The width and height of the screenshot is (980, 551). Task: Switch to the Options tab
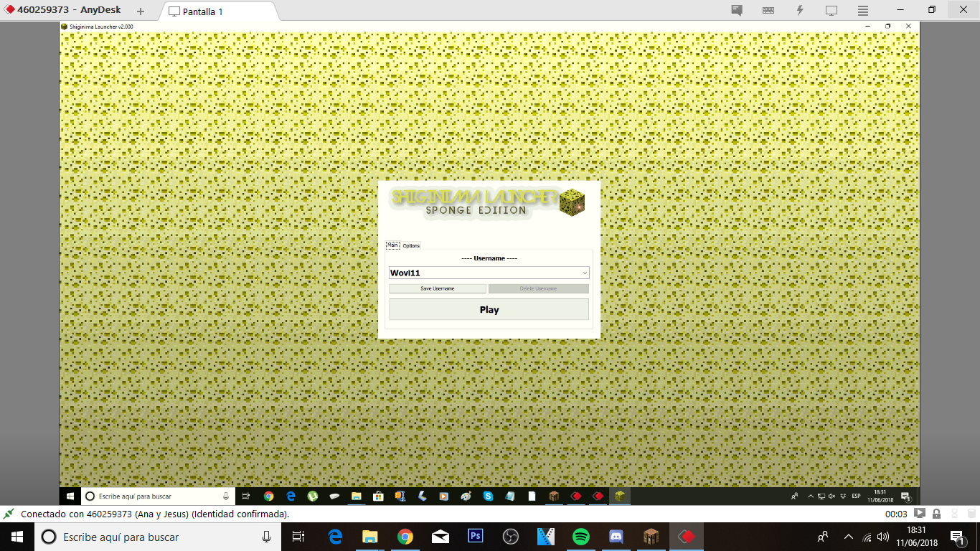pyautogui.click(x=411, y=245)
